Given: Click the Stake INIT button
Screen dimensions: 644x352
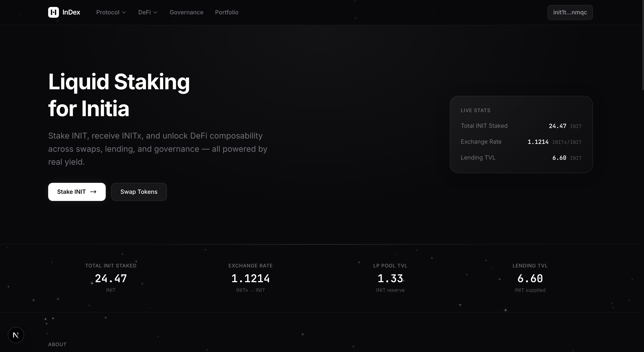Looking at the screenshot, I should [77, 192].
